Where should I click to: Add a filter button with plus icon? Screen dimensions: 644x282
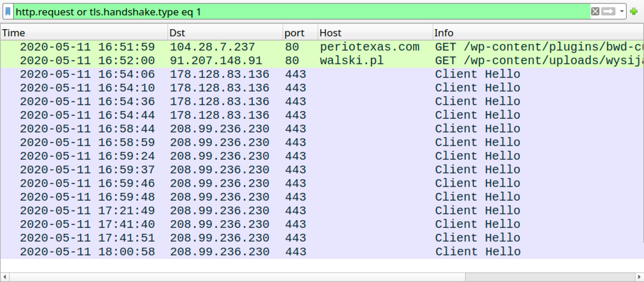(633, 11)
